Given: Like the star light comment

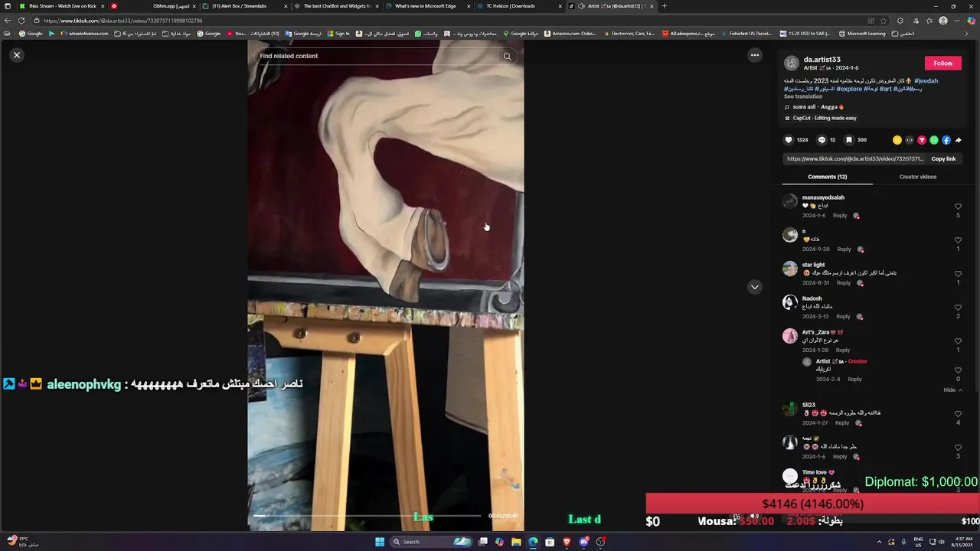Looking at the screenshot, I should click(x=958, y=274).
